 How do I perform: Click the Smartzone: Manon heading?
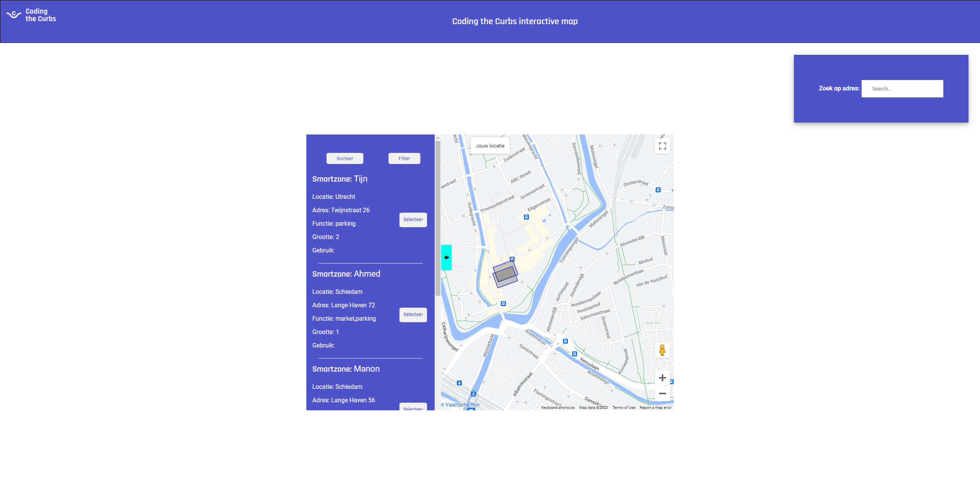pyautogui.click(x=346, y=369)
